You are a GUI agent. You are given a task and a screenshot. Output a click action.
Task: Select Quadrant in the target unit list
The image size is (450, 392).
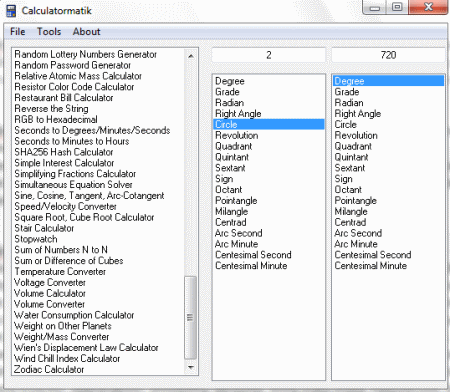coord(353,146)
